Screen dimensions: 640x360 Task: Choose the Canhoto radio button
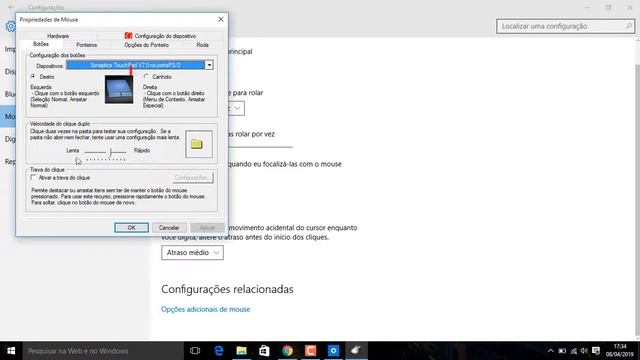(x=146, y=76)
